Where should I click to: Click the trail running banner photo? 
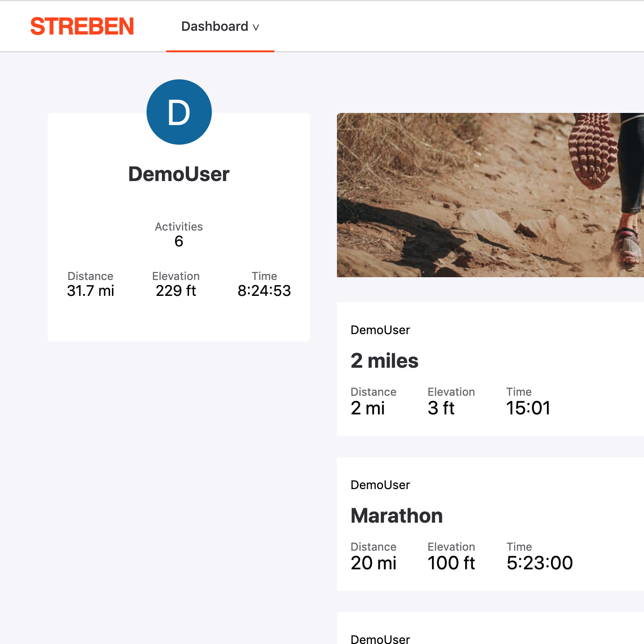(490, 195)
